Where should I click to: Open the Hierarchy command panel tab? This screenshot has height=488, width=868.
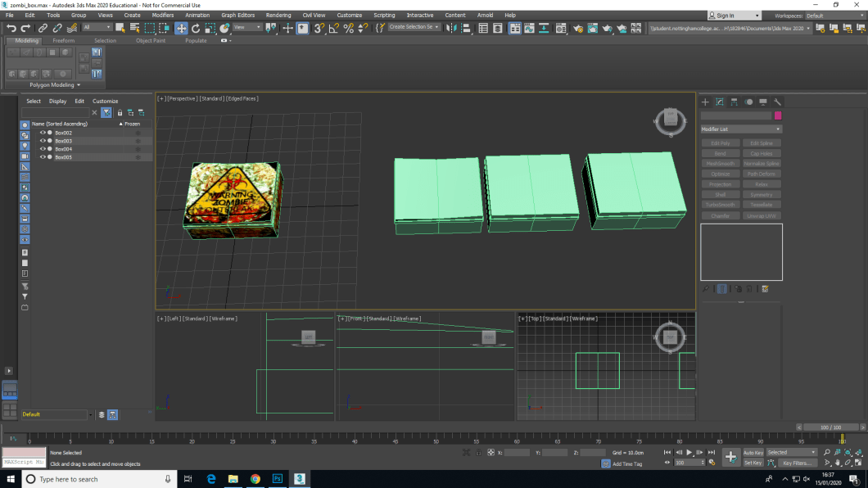pos(734,102)
